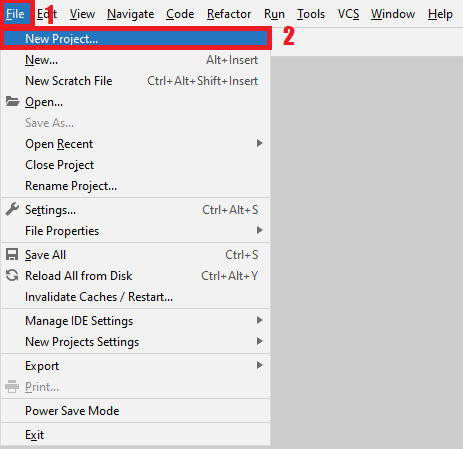Open the VCS menu
Image resolution: width=463 pixels, height=449 pixels.
(348, 14)
